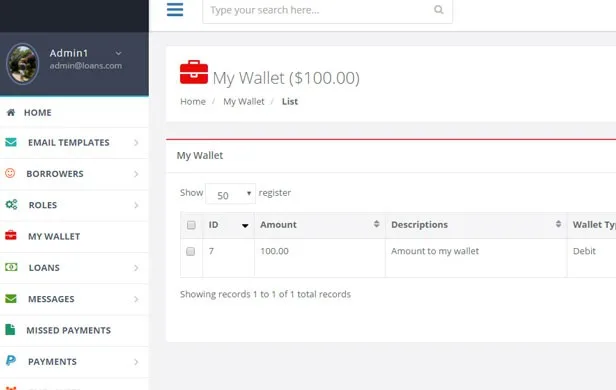Click the red briefcase wallet header icon

(194, 72)
